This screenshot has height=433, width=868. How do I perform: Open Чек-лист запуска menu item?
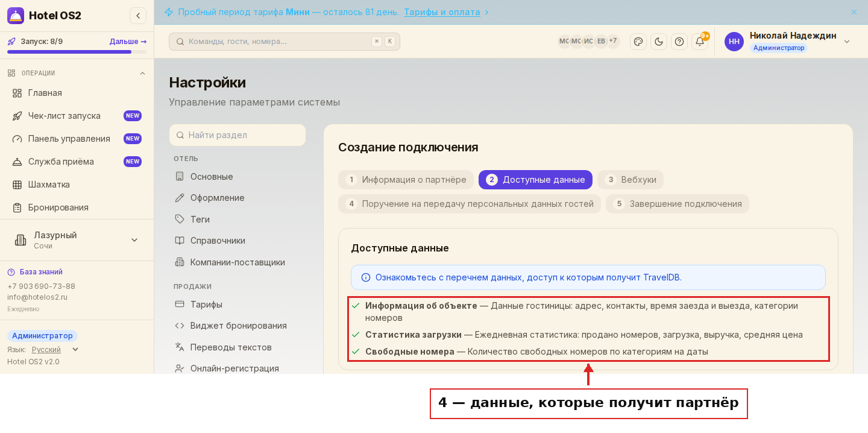[77, 116]
